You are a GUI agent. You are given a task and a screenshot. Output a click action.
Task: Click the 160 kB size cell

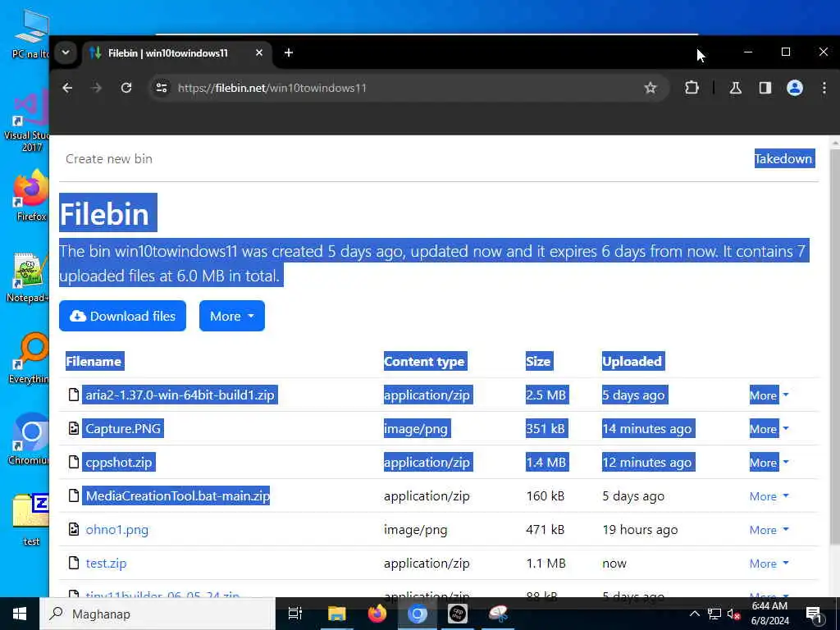[546, 496]
